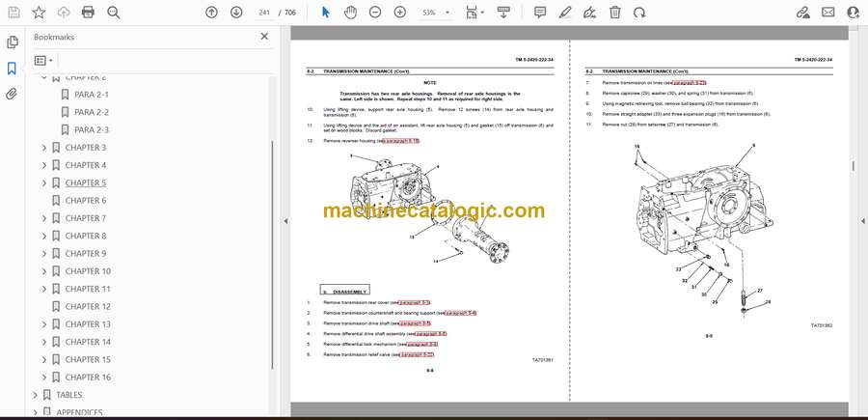Open bookmark PARA 2-1
This screenshot has width=868, height=420.
92,95
